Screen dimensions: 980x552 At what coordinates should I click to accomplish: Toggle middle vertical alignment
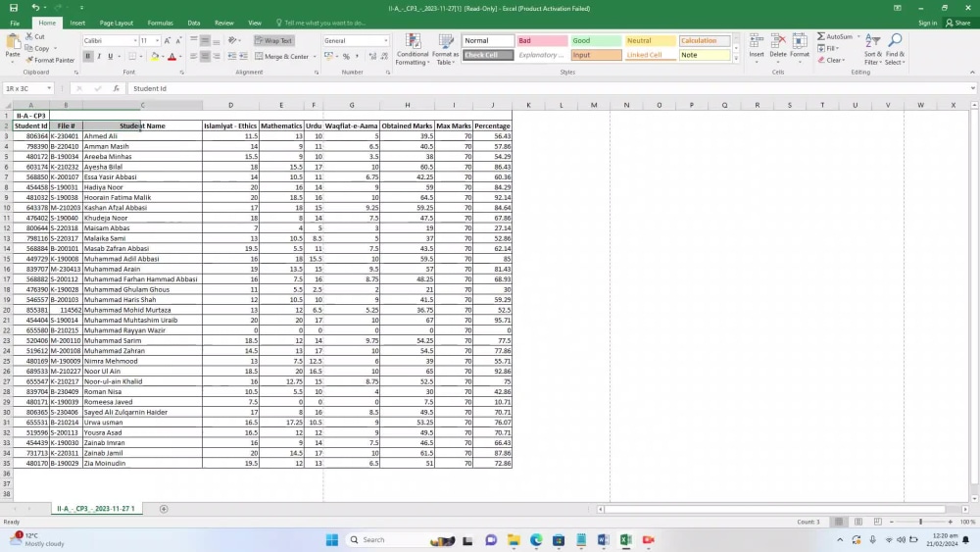tap(205, 40)
